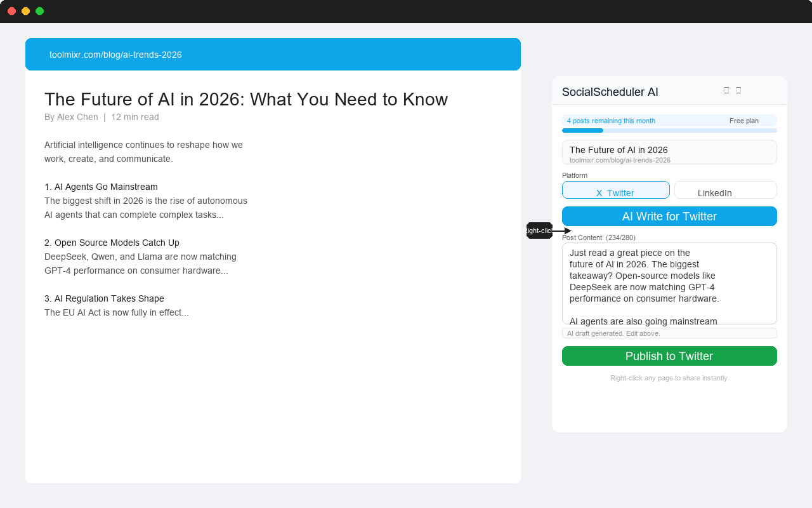812x508 pixels.
Task: Click 'The Future of AI in 2026' card
Action: (669, 152)
